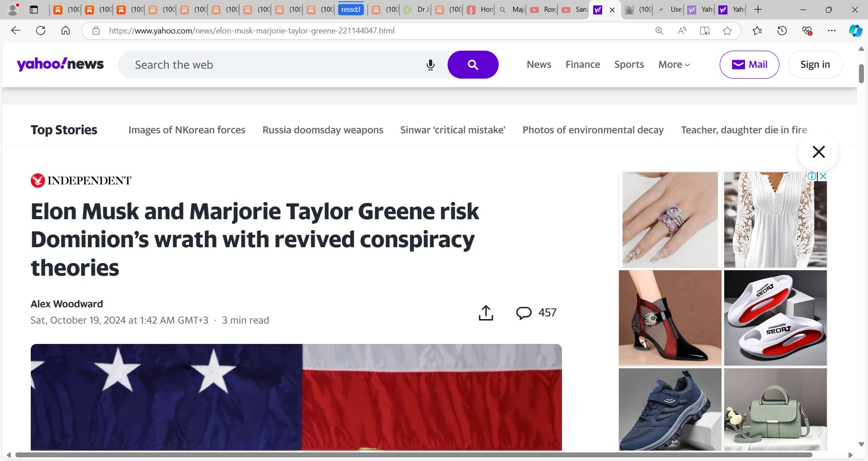Activate Read aloud icon

tap(682, 31)
